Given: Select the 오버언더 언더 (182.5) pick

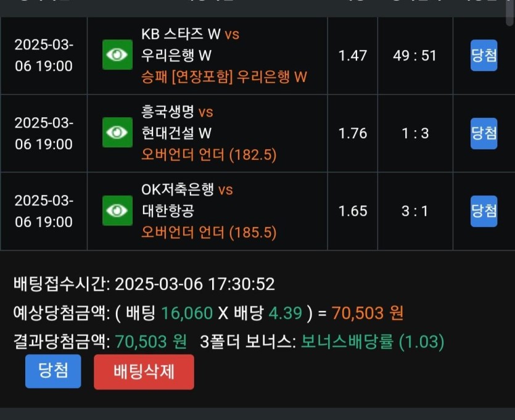Looking at the screenshot, I should (x=209, y=155).
